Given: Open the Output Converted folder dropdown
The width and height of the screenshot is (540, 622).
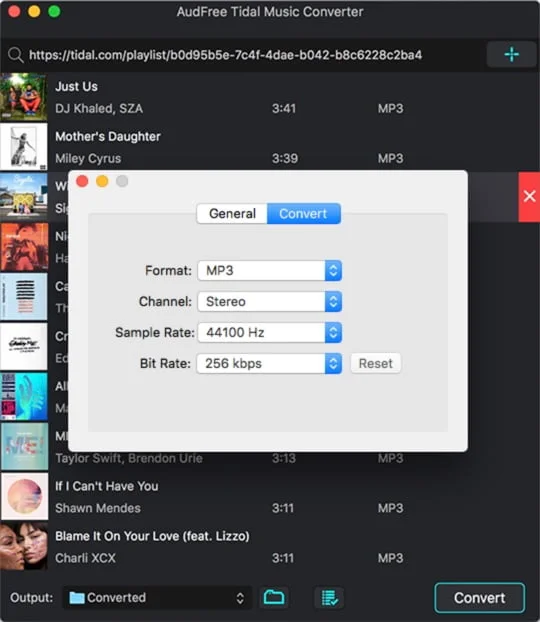Looking at the screenshot, I should pyautogui.click(x=157, y=597).
